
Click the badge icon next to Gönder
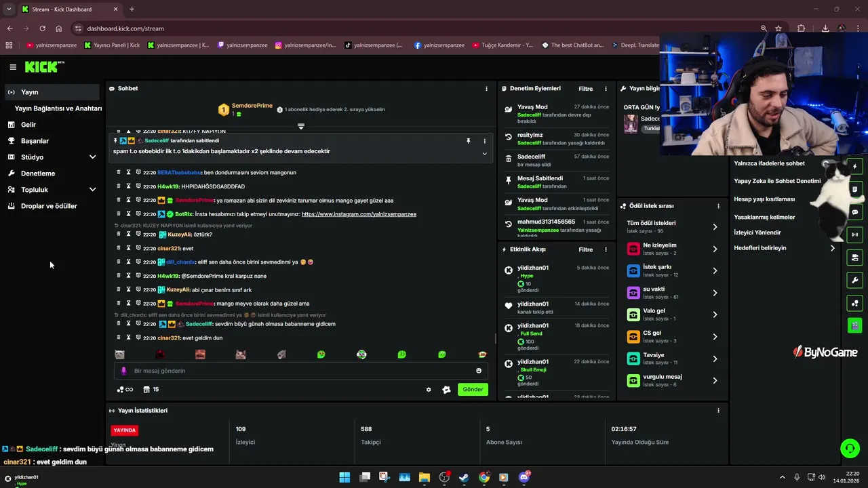(x=446, y=390)
